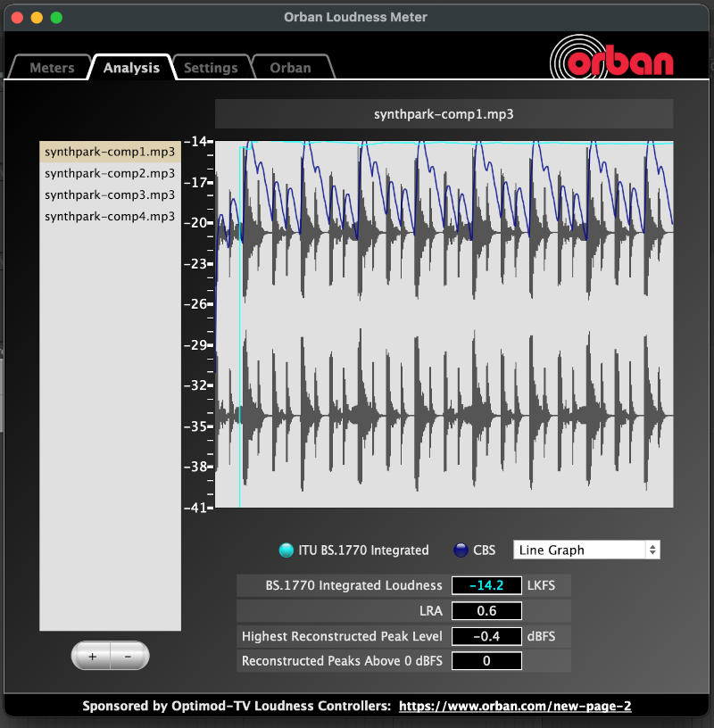This screenshot has height=728, width=714.
Task: Click the dark blue CBS indicator
Action: click(x=461, y=550)
